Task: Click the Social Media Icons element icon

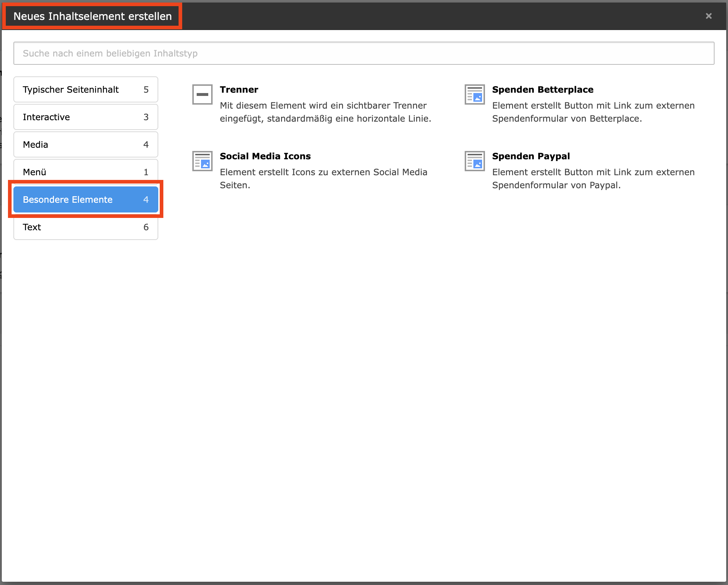Action: [202, 161]
